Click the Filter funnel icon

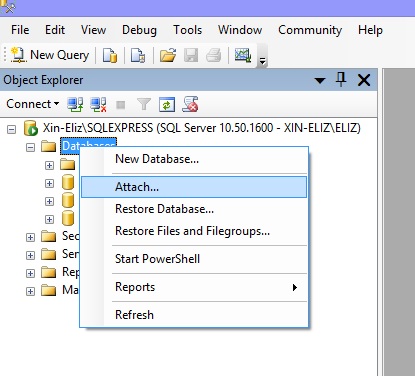[144, 104]
